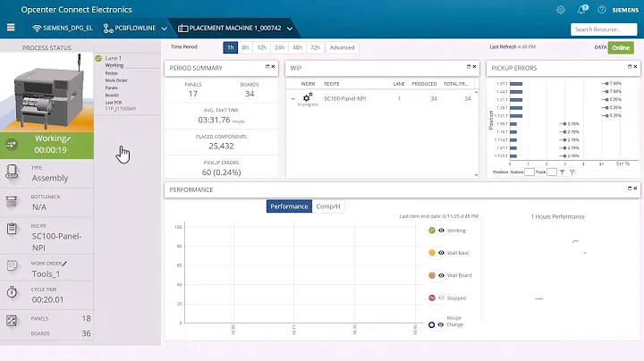Close the WIP panel
This screenshot has width=644, height=361.
(x=474, y=66)
